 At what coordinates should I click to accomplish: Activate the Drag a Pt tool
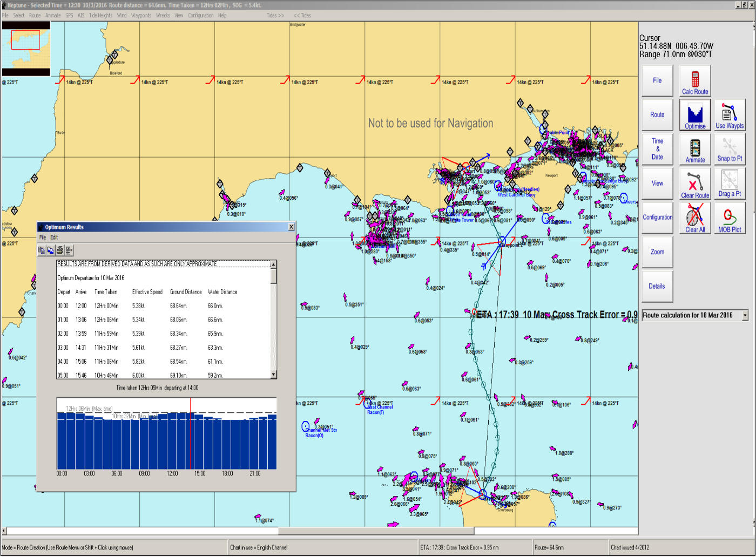[x=730, y=184]
